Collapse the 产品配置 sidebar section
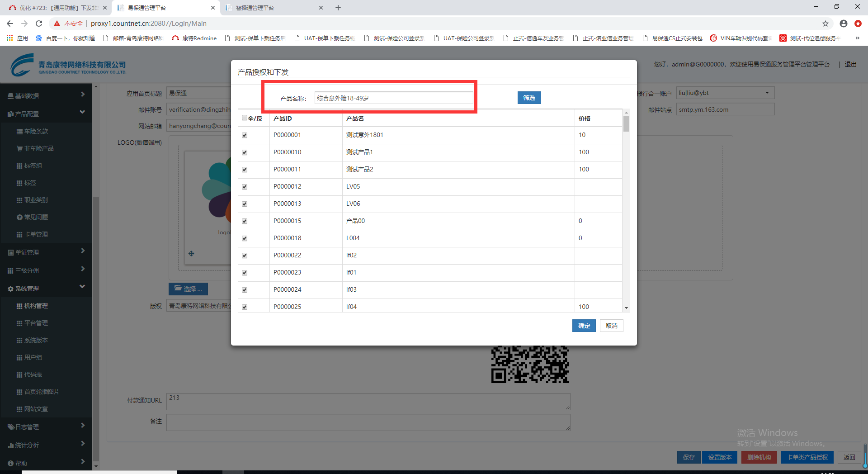The width and height of the screenshot is (868, 474). coord(46,114)
